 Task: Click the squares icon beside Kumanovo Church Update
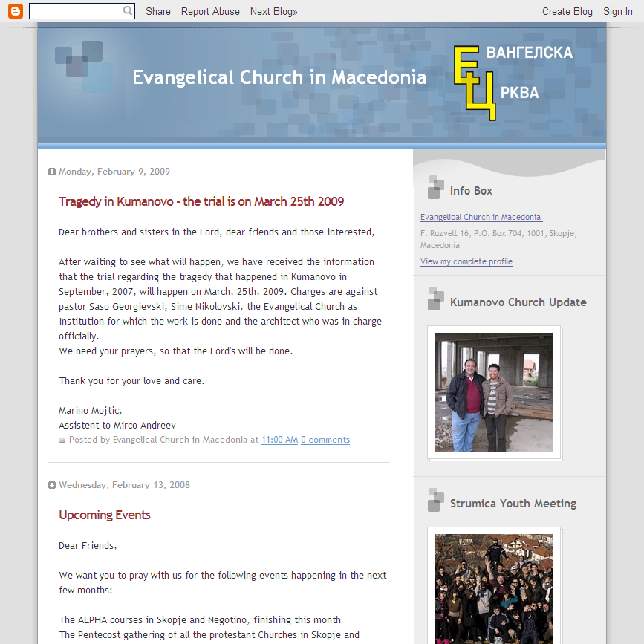(436, 299)
